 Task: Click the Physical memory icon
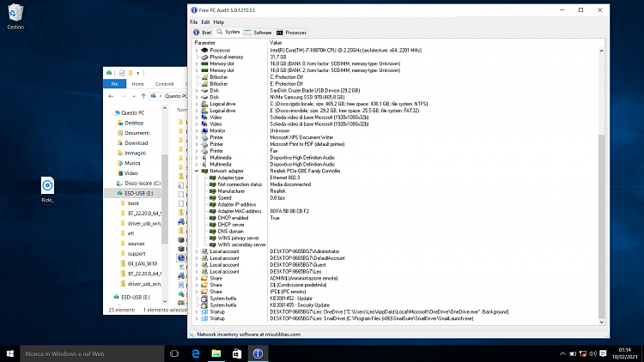[204, 57]
